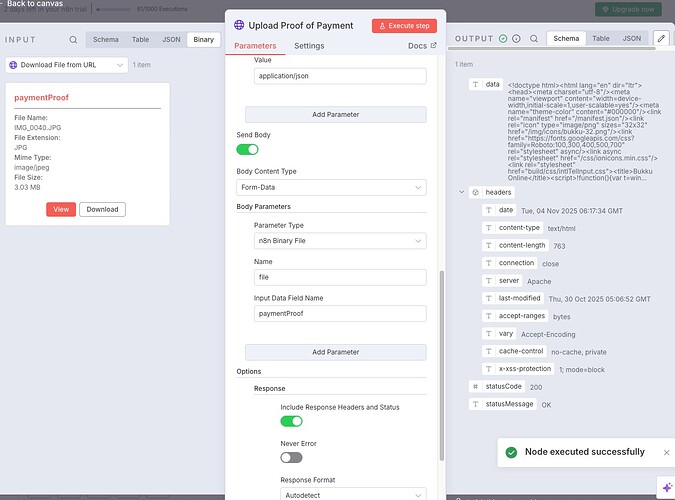Viewport: 675px width, 500px height.
Task: Select the input Table view tab
Action: [140, 40]
